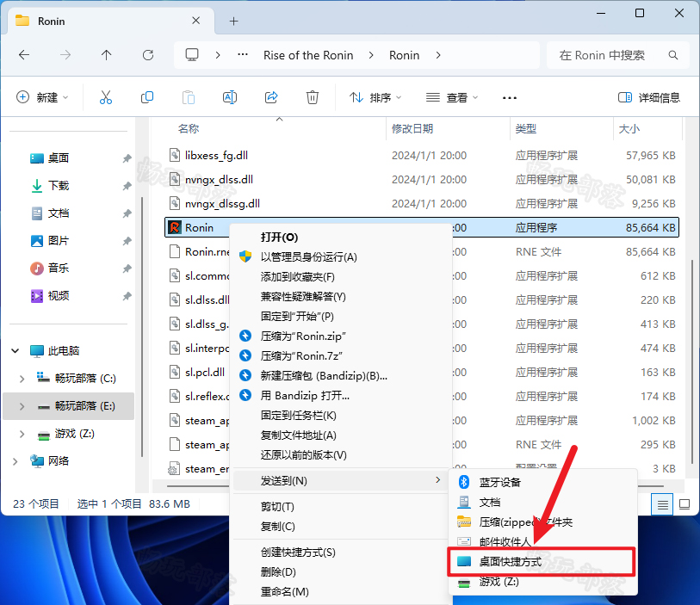Go up one folder level
The image size is (700, 605).
(106, 55)
